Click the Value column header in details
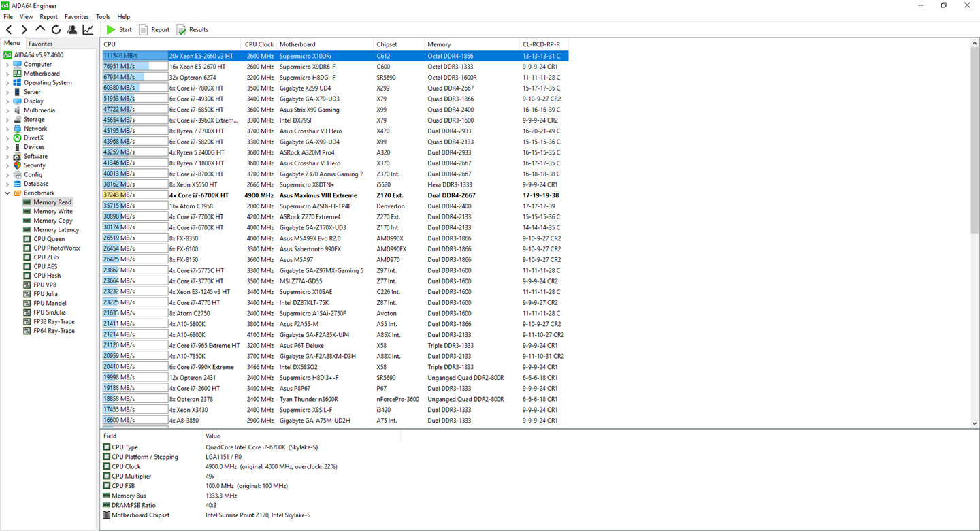The width and height of the screenshot is (980, 531). [301, 436]
